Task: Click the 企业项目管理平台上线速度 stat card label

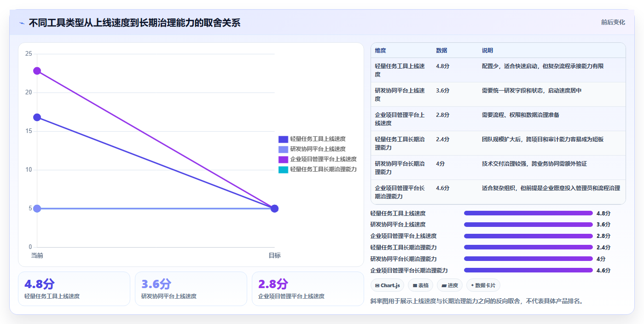Action: click(291, 296)
